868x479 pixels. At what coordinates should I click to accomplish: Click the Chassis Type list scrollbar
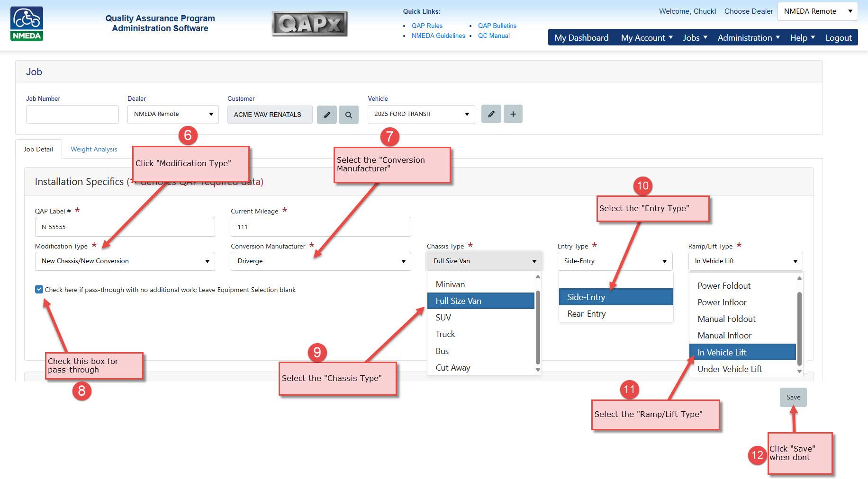(538, 327)
